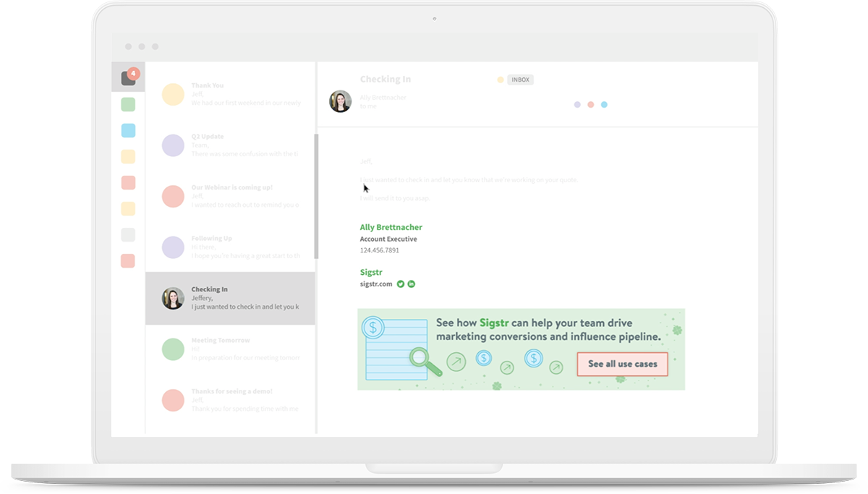Click the "to me" recipient line

pos(368,106)
